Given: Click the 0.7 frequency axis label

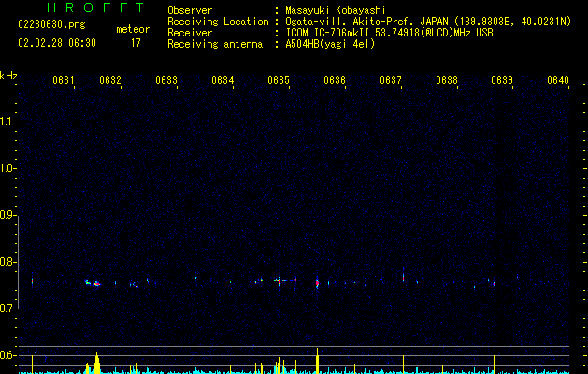Looking at the screenshot, I should coord(7,309).
